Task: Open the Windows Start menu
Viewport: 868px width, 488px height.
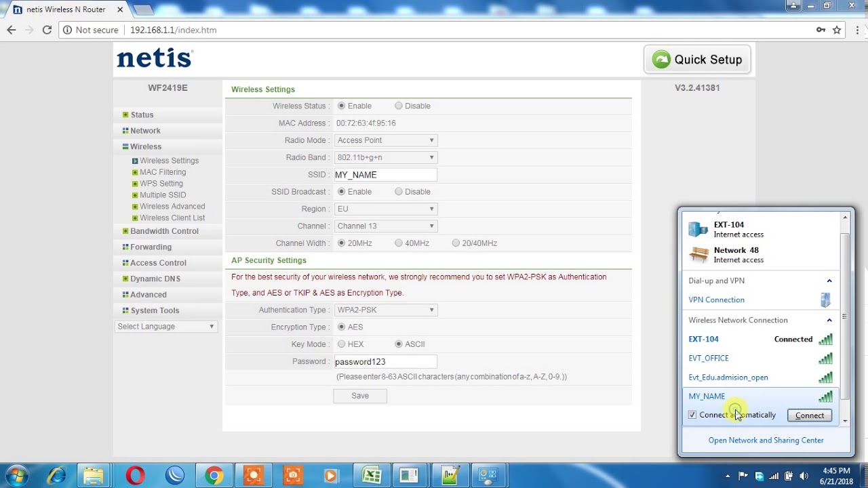Action: [18, 475]
